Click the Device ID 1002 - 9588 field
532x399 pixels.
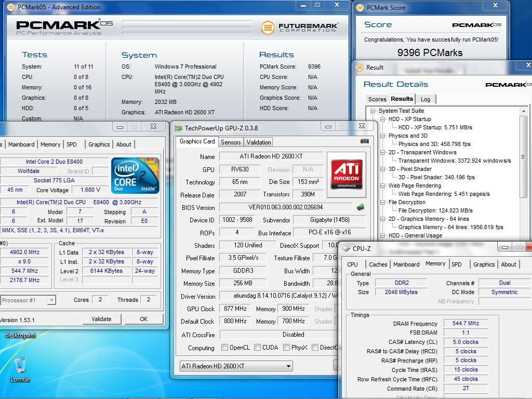pyautogui.click(x=237, y=220)
